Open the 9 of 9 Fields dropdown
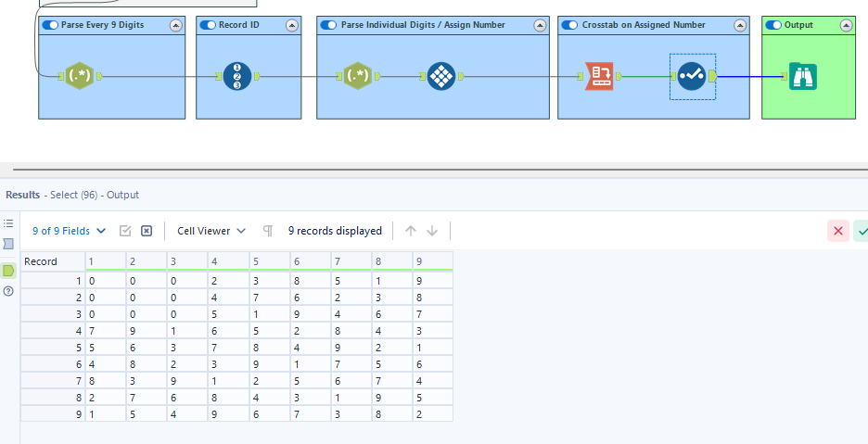868x444 pixels. pyautogui.click(x=70, y=231)
